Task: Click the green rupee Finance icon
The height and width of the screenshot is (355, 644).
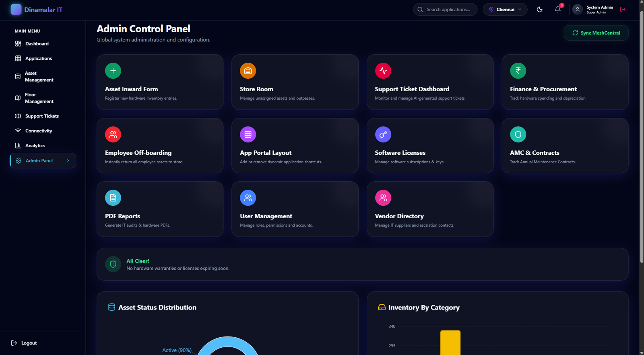Action: [518, 71]
